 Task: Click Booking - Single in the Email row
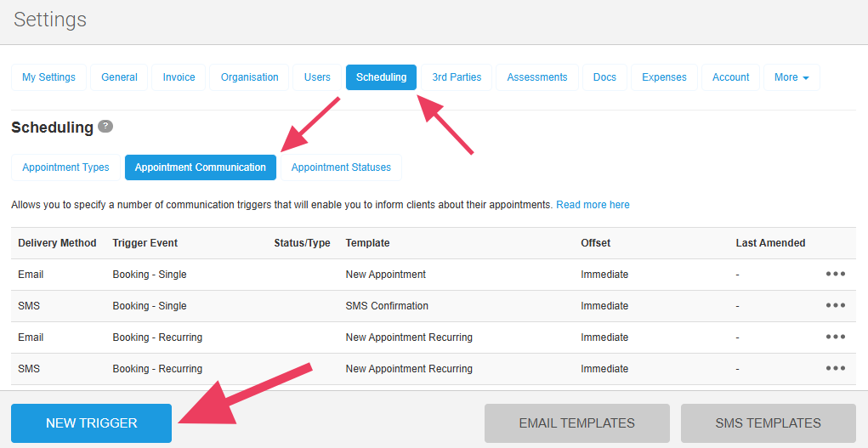point(150,274)
